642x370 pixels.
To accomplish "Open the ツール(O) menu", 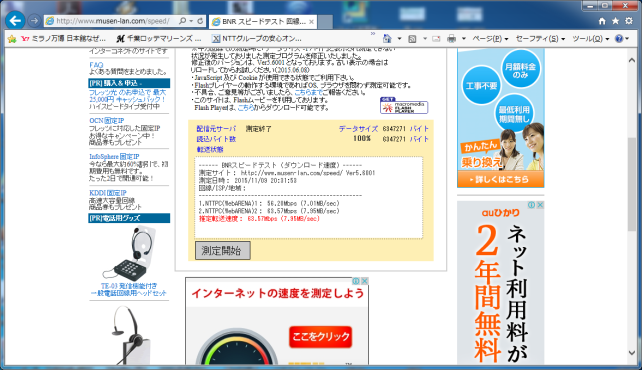I will click(x=590, y=39).
